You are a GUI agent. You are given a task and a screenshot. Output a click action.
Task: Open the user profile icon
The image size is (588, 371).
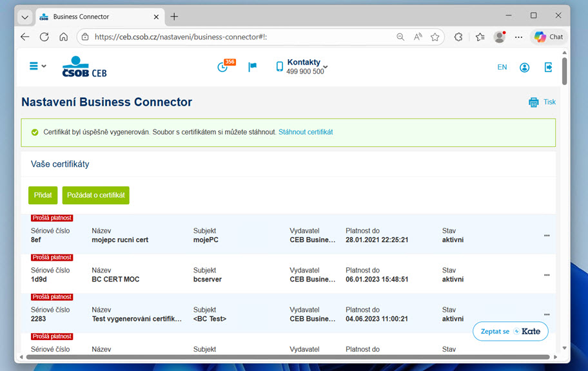click(524, 67)
